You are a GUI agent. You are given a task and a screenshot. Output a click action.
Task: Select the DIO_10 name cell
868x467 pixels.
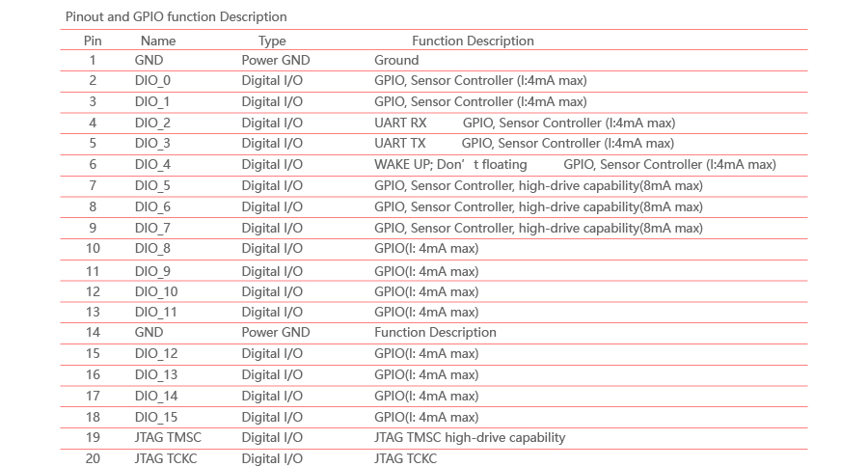point(156,291)
